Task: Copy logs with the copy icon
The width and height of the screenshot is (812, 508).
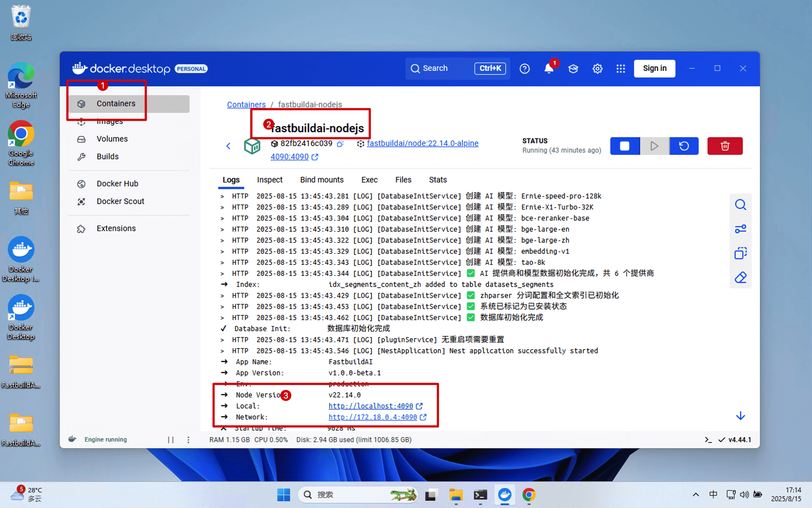Action: click(x=740, y=253)
